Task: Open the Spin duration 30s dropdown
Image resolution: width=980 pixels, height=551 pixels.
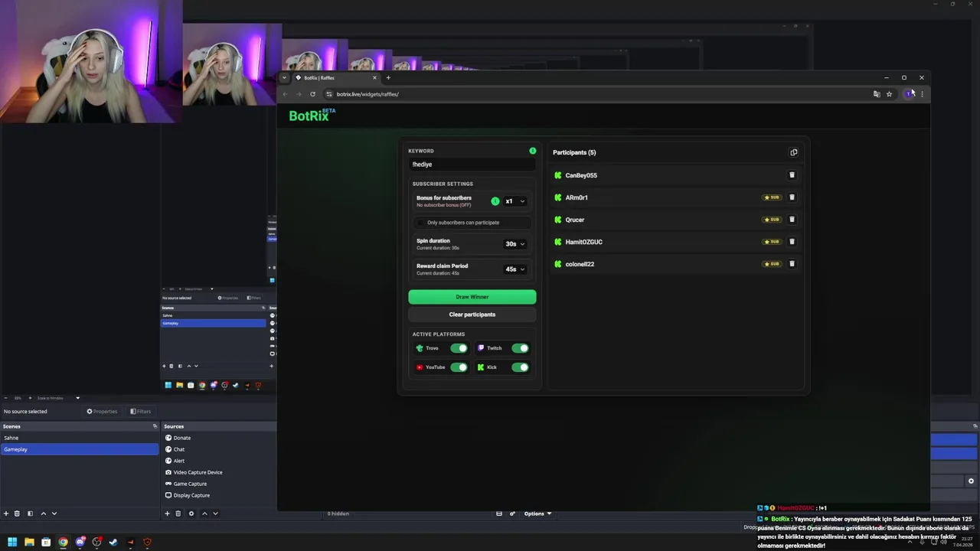Action: click(514, 244)
